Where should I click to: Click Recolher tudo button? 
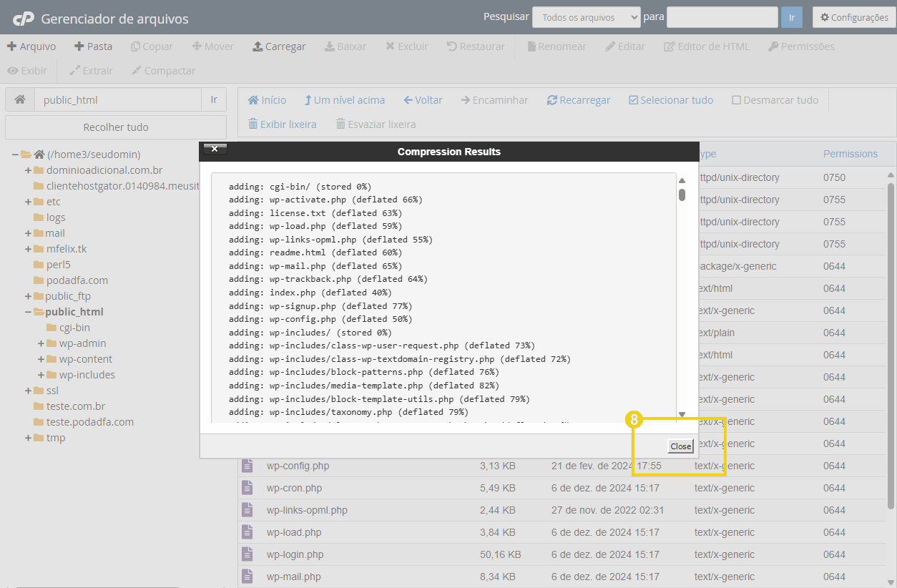tap(116, 127)
